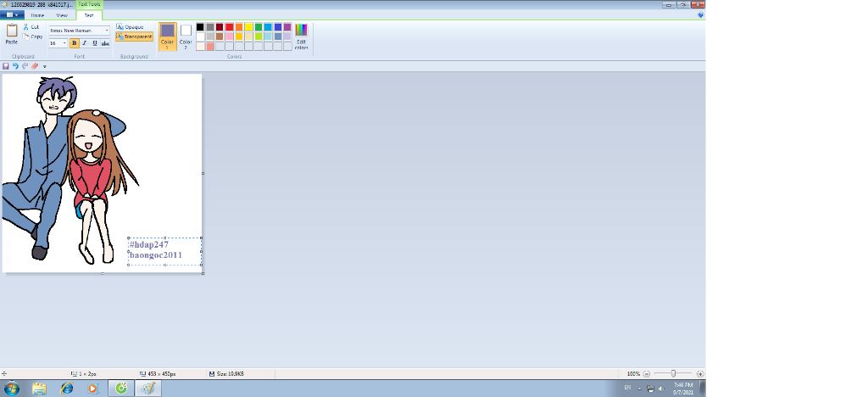
Task: Pick the turquoise color swatch
Action: (x=268, y=27)
